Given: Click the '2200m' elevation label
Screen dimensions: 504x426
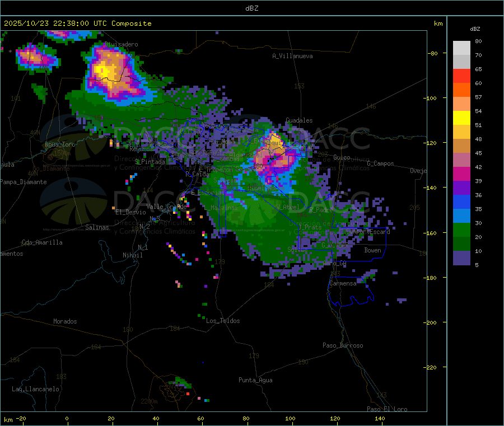Looking at the screenshot, I should (x=149, y=401).
